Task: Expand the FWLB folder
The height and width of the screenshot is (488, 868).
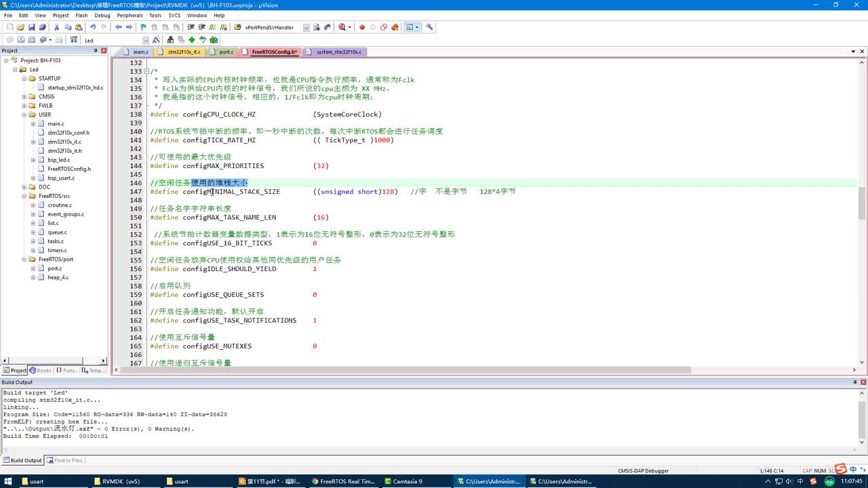Action: coord(24,106)
